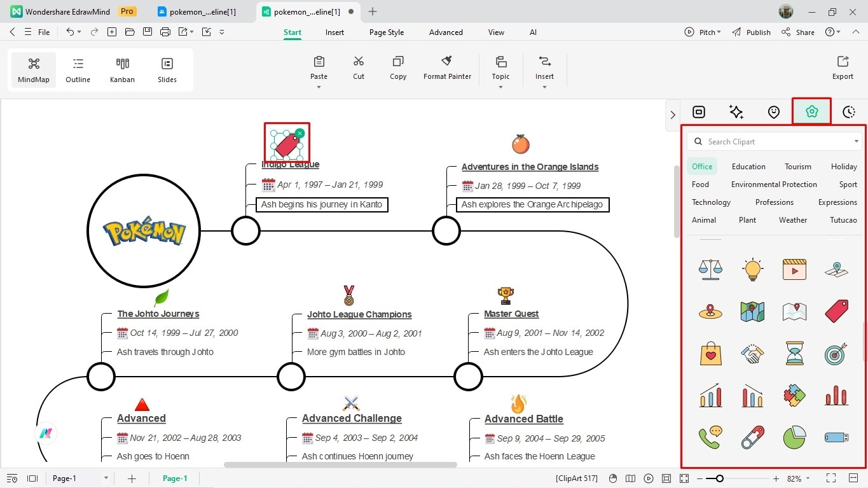Toggle outline panel icon in status bar
Image resolution: width=868 pixels, height=488 pixels.
point(12,478)
